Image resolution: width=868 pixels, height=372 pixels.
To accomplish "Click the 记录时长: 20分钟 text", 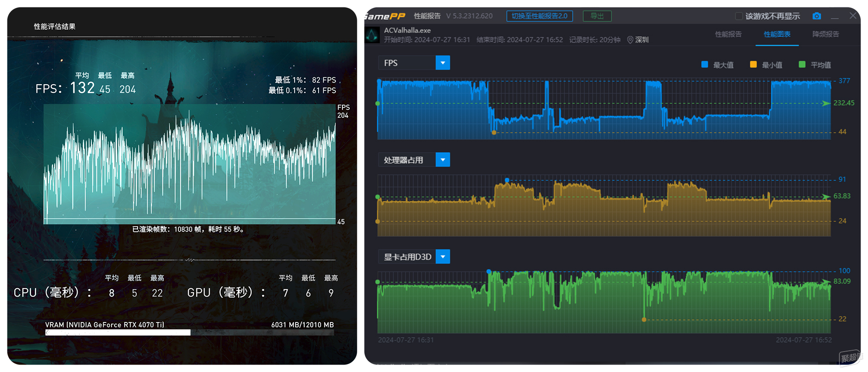I will pos(595,40).
